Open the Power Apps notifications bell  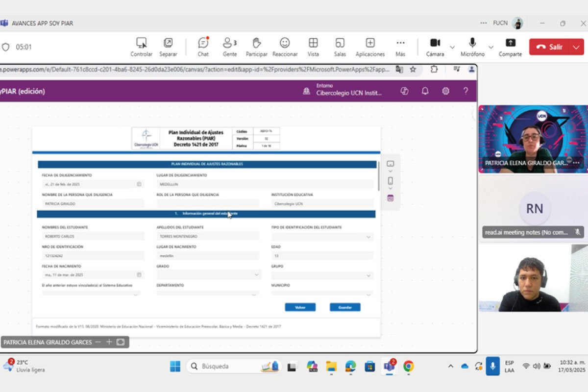(425, 91)
